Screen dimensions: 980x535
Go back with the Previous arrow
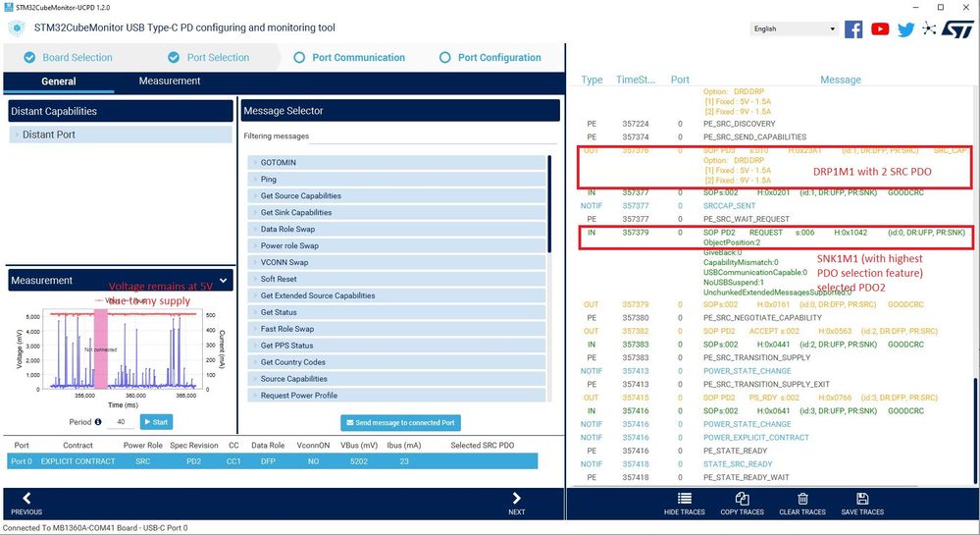pos(26,498)
